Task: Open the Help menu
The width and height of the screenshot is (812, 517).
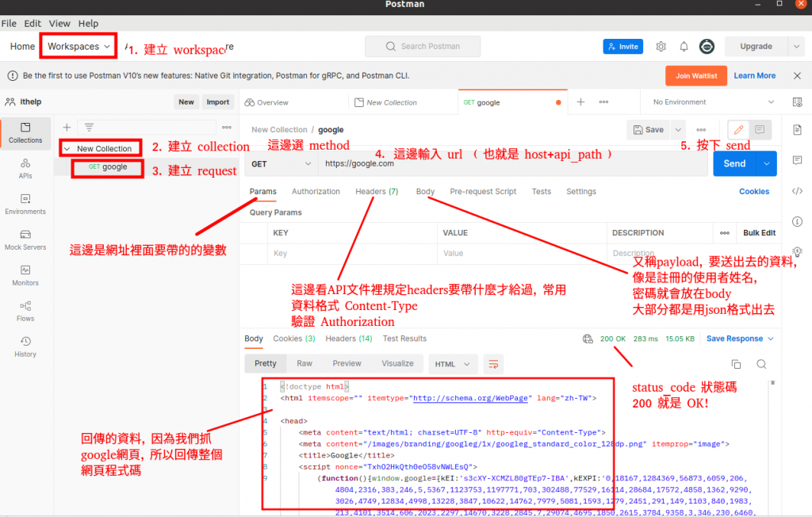Action: coord(88,23)
